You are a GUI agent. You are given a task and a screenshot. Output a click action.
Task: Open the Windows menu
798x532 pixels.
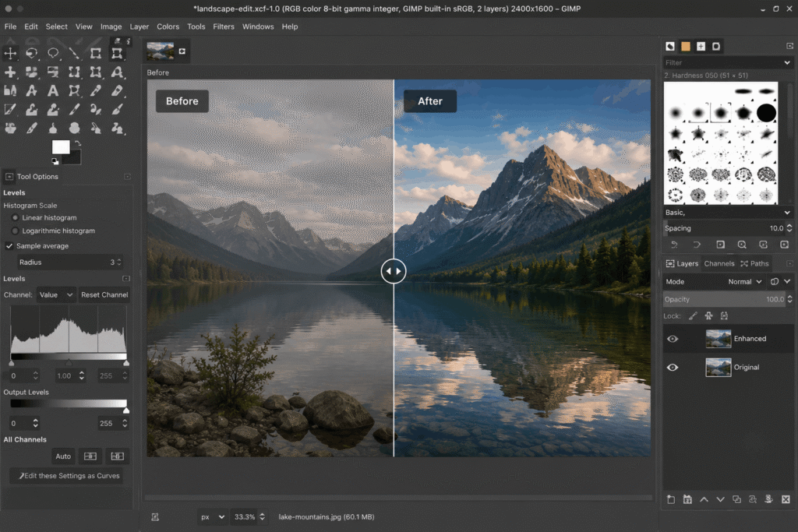[258, 26]
